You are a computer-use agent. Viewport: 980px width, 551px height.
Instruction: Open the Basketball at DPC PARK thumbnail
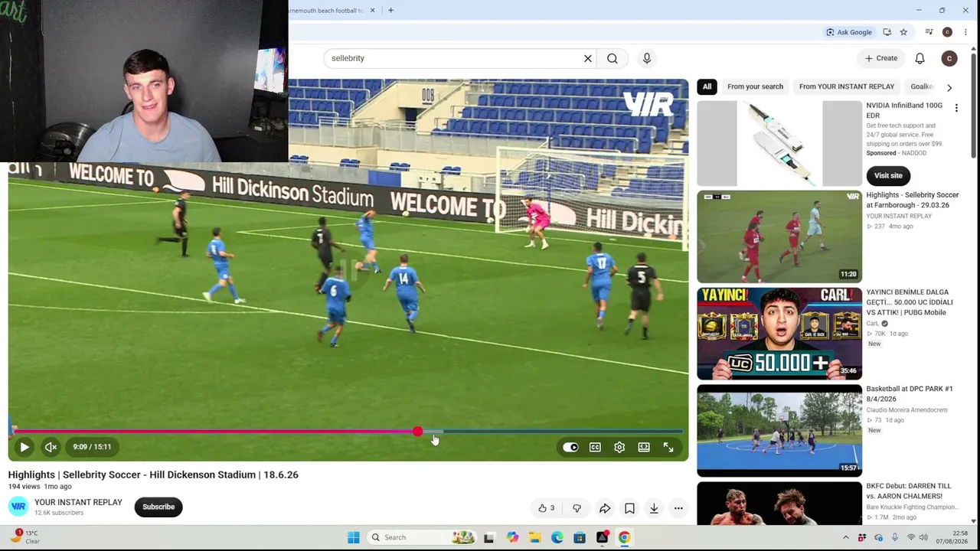pyautogui.click(x=779, y=431)
